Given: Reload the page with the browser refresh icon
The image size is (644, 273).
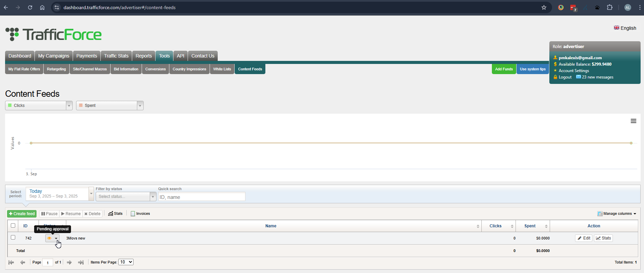Looking at the screenshot, I should coord(30,7).
